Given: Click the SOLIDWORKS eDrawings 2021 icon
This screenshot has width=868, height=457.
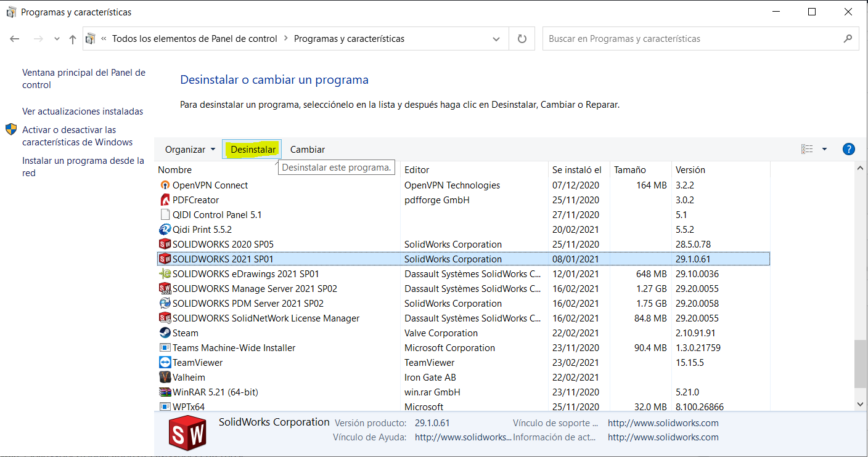Looking at the screenshot, I should point(165,274).
